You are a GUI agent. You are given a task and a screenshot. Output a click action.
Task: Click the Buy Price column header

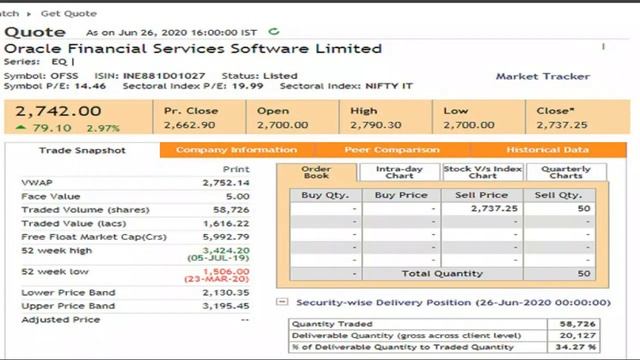point(401,195)
